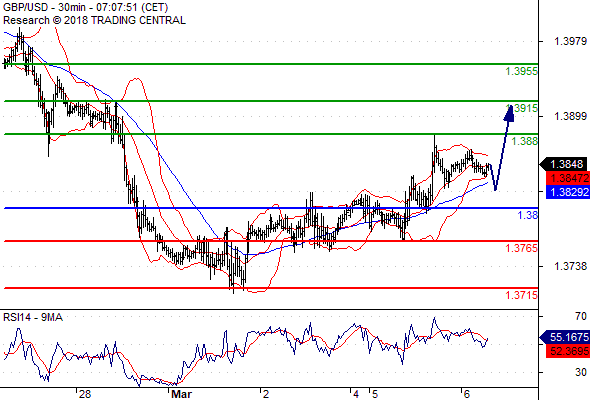The width and height of the screenshot is (590, 400).
Task: Select the blue 1.38292 moving average label
Action: tap(568, 192)
